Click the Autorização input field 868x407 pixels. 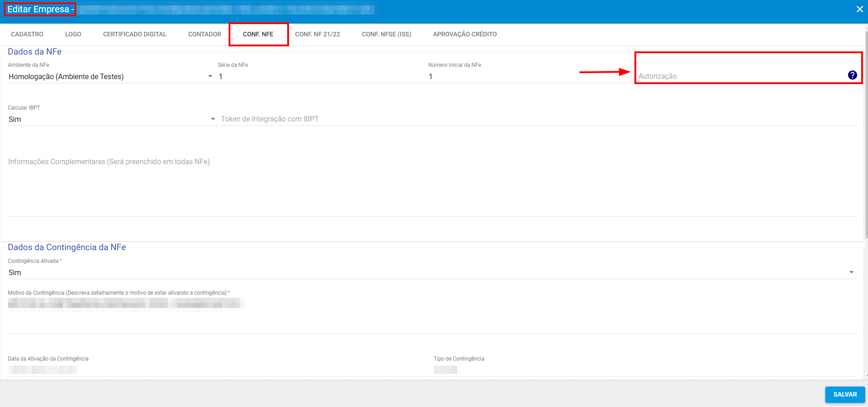tap(742, 76)
